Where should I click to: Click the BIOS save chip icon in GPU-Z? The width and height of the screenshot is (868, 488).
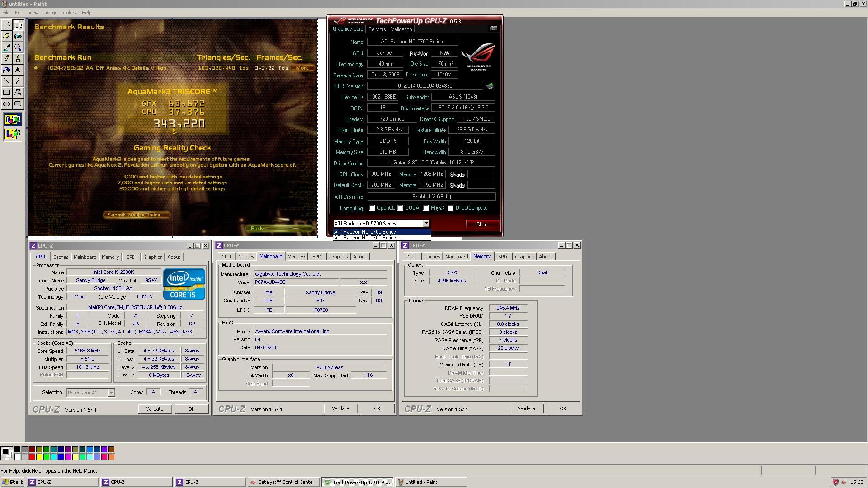coord(490,86)
